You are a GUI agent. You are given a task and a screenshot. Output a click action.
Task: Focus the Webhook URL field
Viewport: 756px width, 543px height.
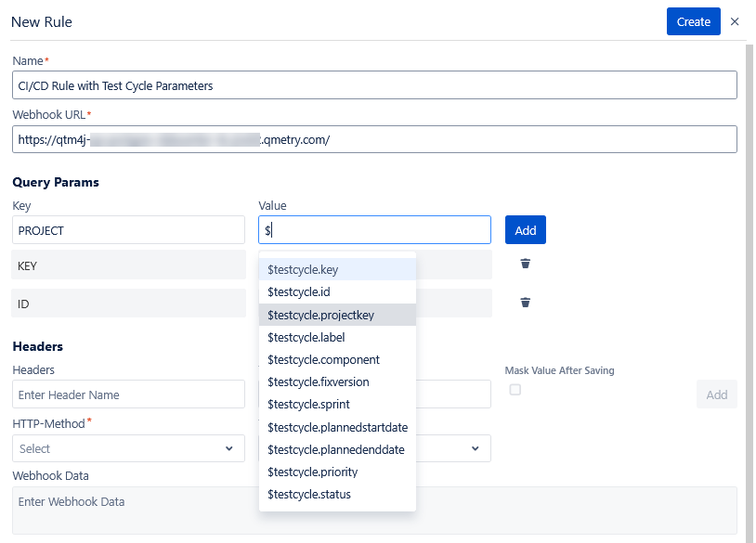pos(374,139)
